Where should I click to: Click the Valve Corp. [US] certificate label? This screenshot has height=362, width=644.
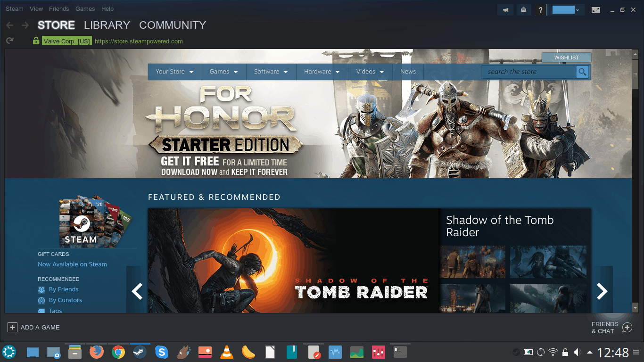click(67, 41)
